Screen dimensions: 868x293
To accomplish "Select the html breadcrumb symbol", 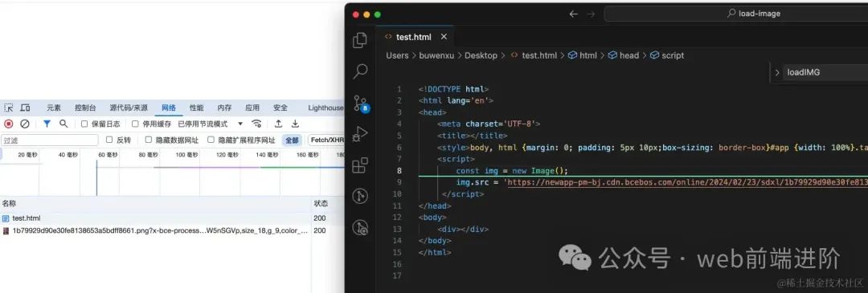I will [583, 55].
